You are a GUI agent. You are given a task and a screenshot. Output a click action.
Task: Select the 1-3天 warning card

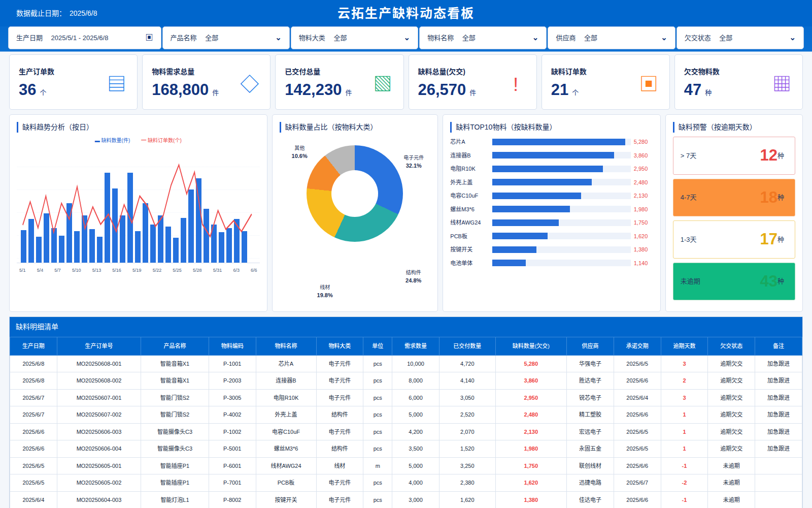(734, 239)
